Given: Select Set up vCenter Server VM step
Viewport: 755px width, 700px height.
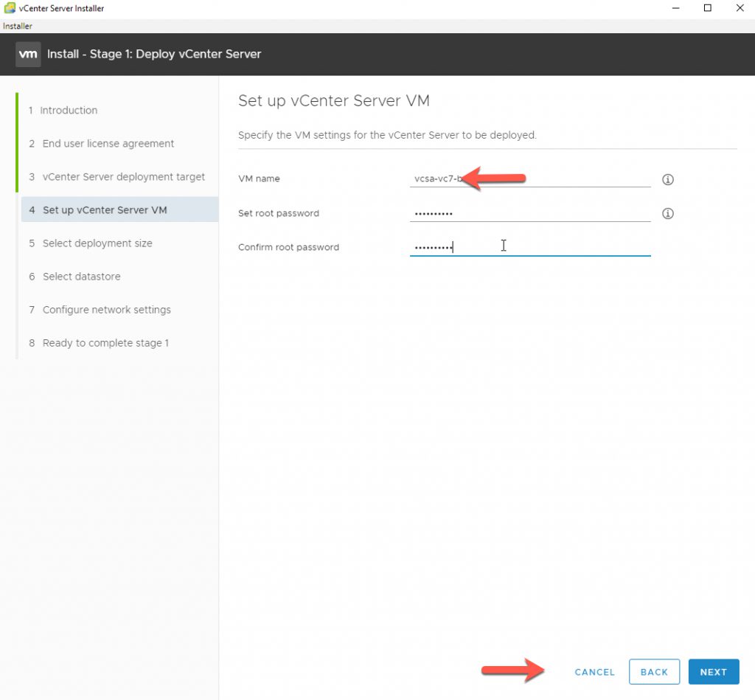Looking at the screenshot, I should 119,209.
